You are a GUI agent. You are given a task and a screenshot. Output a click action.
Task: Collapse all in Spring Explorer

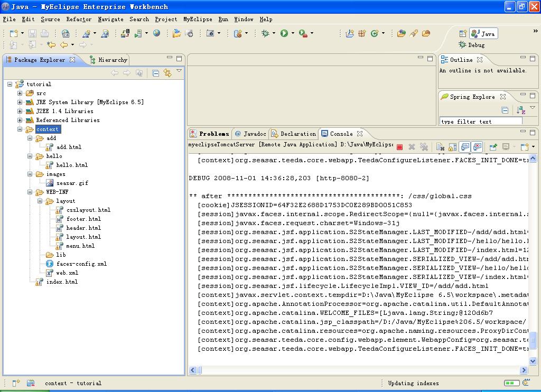click(505, 110)
